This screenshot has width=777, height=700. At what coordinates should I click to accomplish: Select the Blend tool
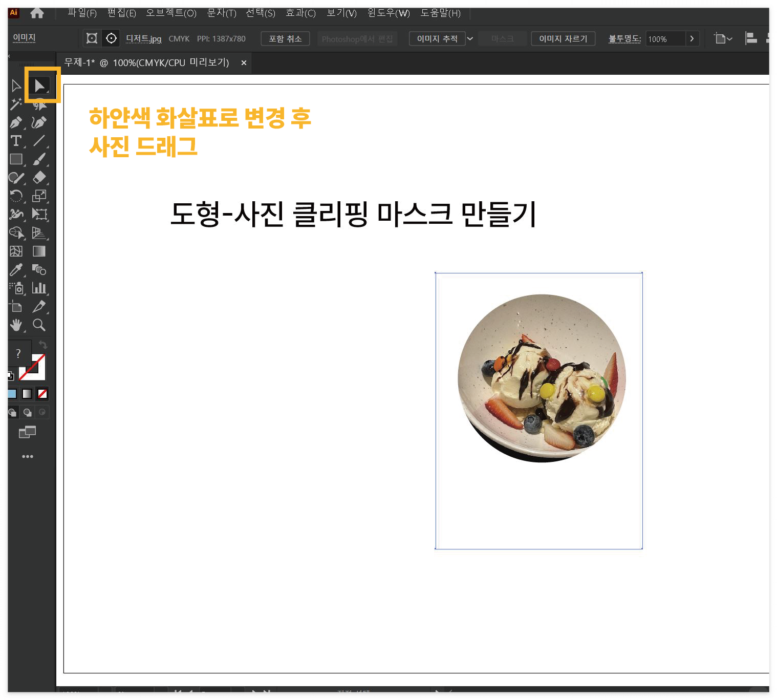39,270
